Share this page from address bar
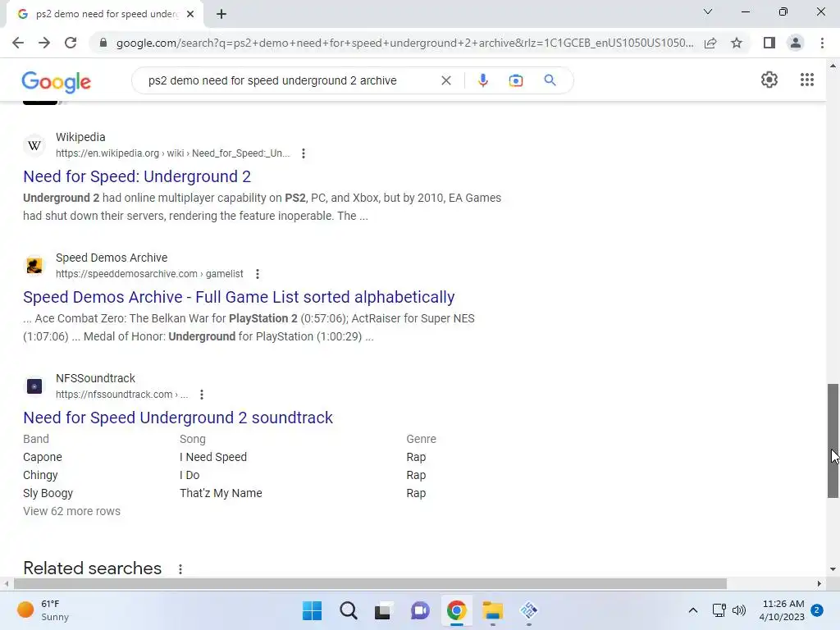The image size is (840, 630). click(x=710, y=43)
